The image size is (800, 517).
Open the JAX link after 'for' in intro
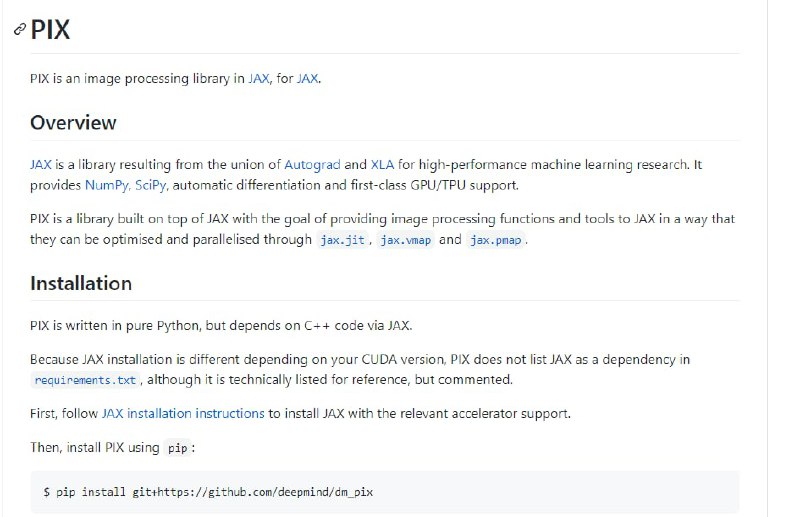coord(308,79)
